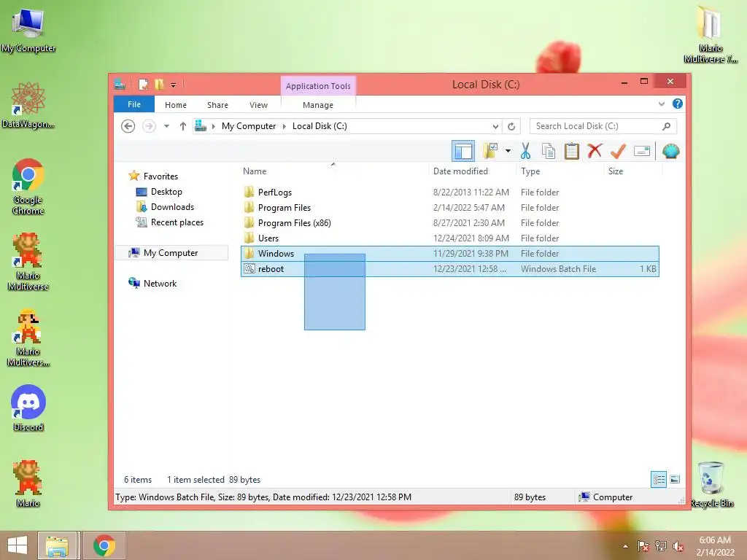The height and width of the screenshot is (560, 747).
Task: Click the red X Delete icon
Action: tap(595, 152)
